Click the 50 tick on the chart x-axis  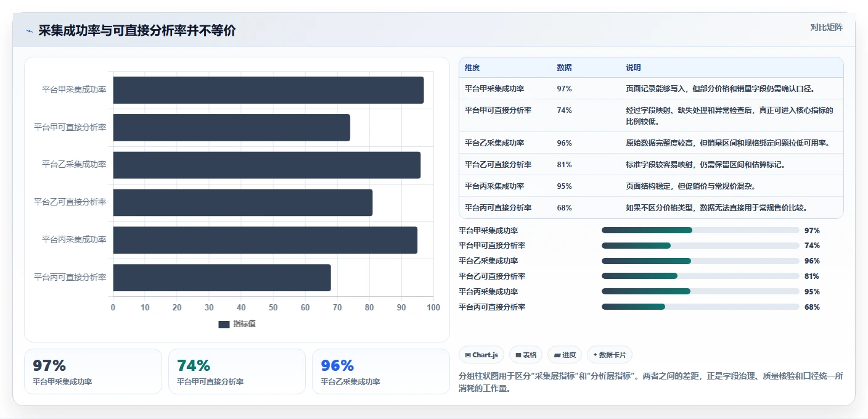[x=273, y=308]
